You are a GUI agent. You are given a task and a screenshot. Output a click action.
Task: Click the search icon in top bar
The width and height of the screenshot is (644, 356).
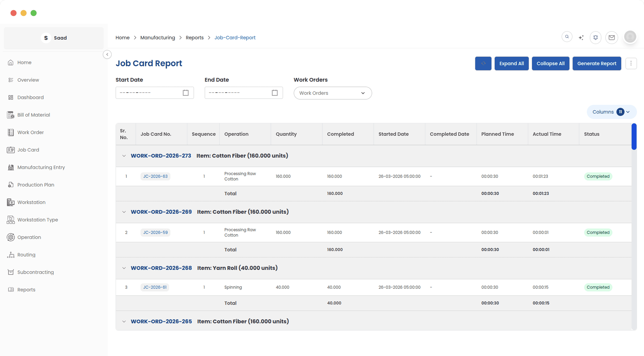567,37
